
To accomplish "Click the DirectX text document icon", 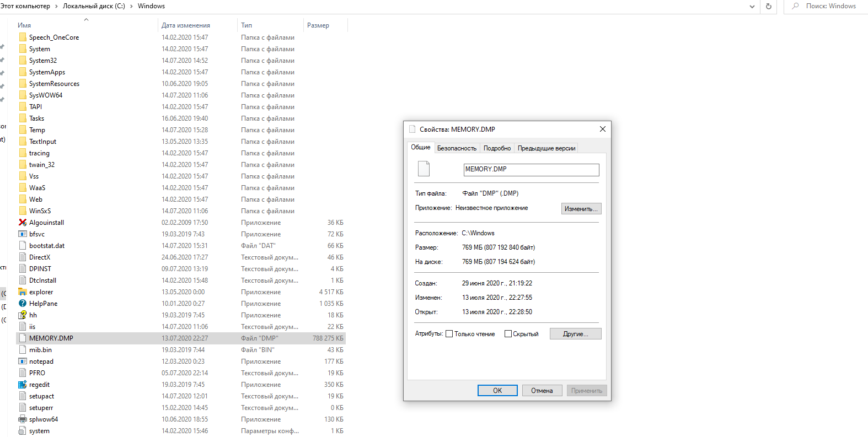I will coord(23,257).
